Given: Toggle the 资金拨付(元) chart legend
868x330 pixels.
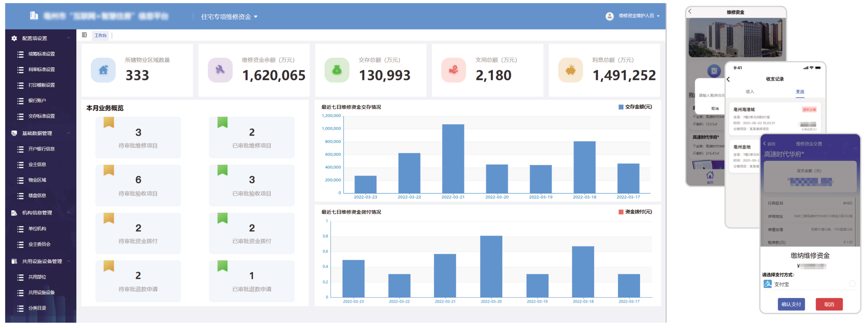Looking at the screenshot, I should click(x=635, y=212).
